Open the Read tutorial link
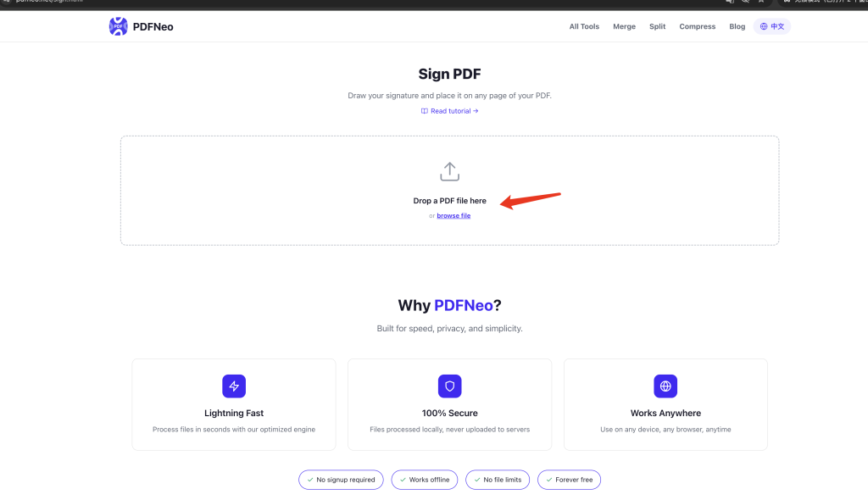The width and height of the screenshot is (868, 500). point(449,111)
